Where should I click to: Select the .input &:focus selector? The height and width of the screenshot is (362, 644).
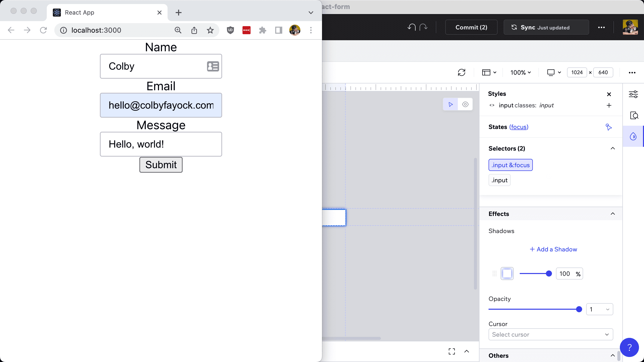click(510, 165)
